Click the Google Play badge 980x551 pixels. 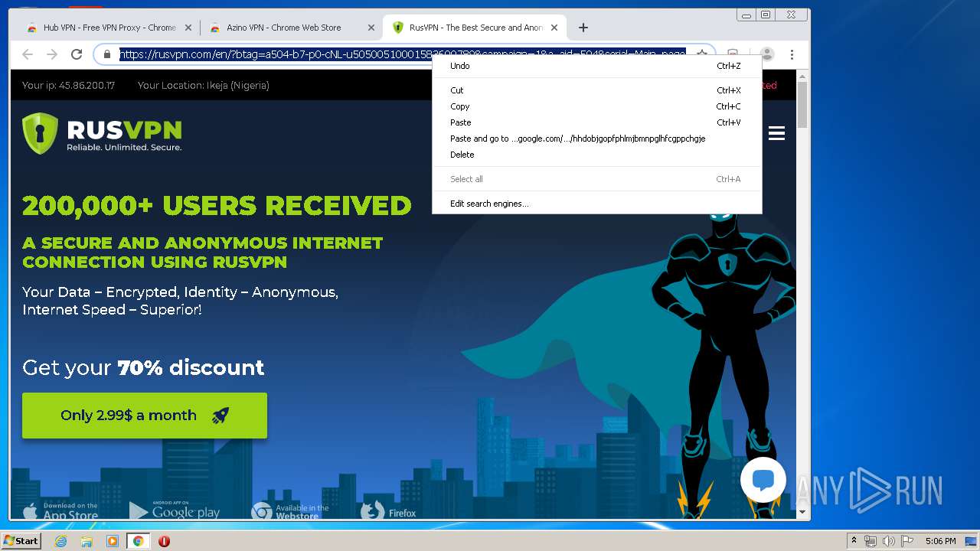tap(175, 511)
